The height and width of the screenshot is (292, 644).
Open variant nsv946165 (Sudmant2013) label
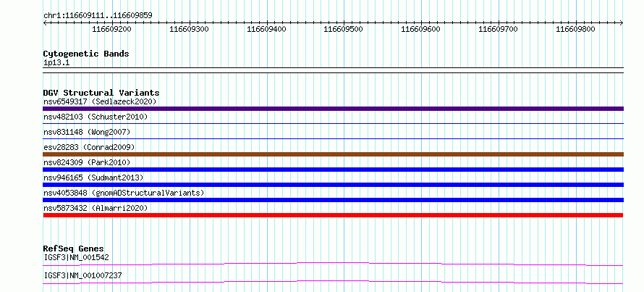[x=93, y=178]
